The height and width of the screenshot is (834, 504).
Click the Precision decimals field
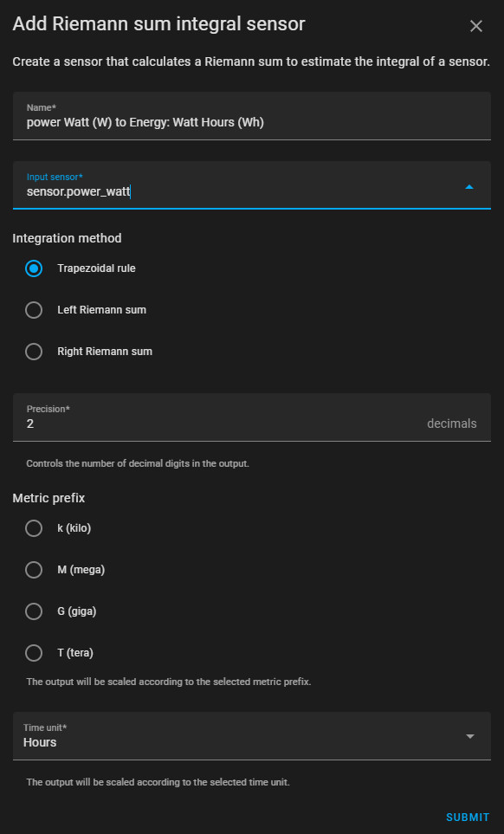(251, 417)
